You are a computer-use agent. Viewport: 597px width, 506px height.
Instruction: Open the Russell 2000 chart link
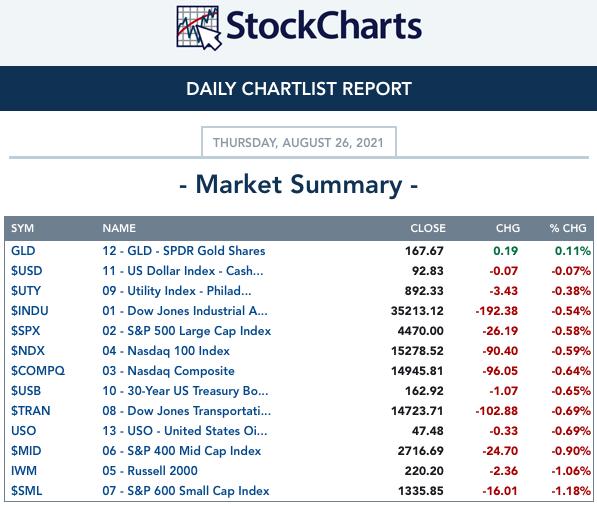point(150,471)
